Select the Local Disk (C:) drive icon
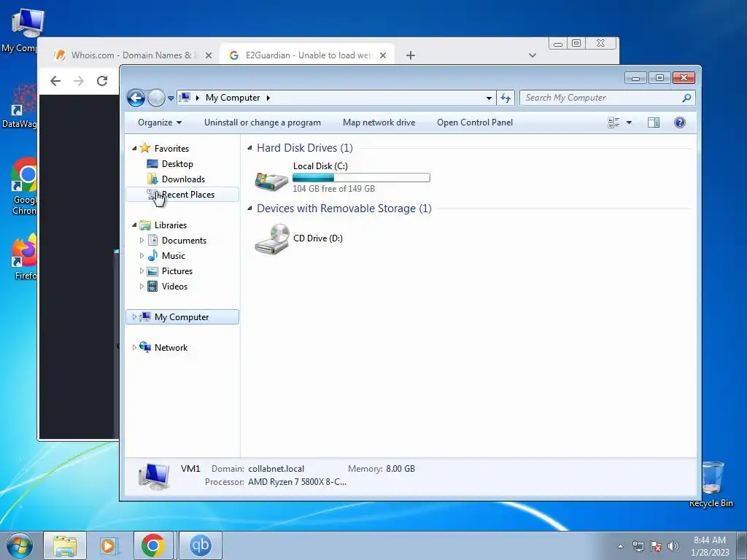Image resolution: width=747 pixels, height=560 pixels. (x=271, y=181)
